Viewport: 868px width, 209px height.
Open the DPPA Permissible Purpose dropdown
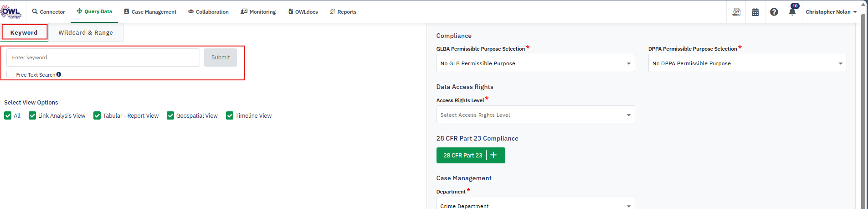pos(747,63)
